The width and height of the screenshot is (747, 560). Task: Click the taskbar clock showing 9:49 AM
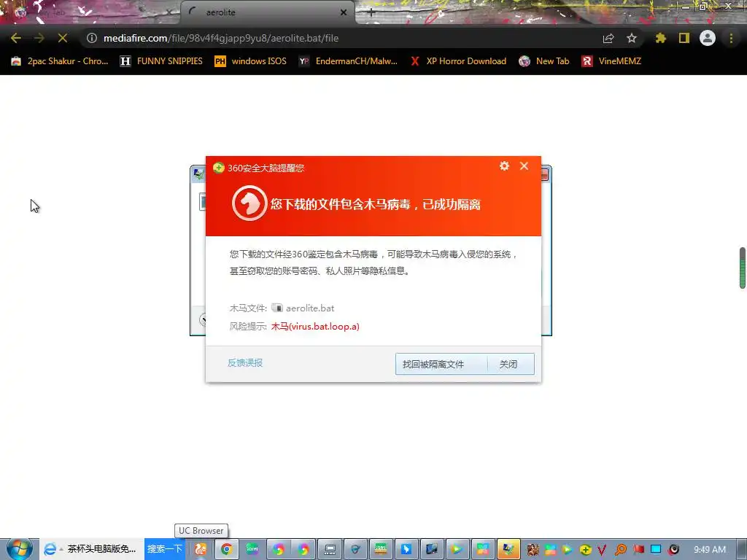pos(710,550)
